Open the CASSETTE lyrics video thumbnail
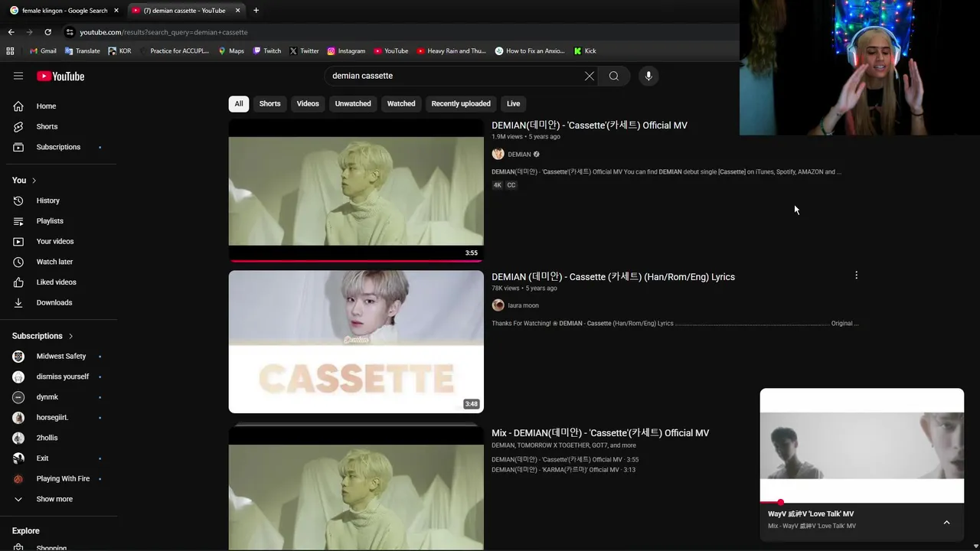This screenshot has height=551, width=980. (356, 341)
